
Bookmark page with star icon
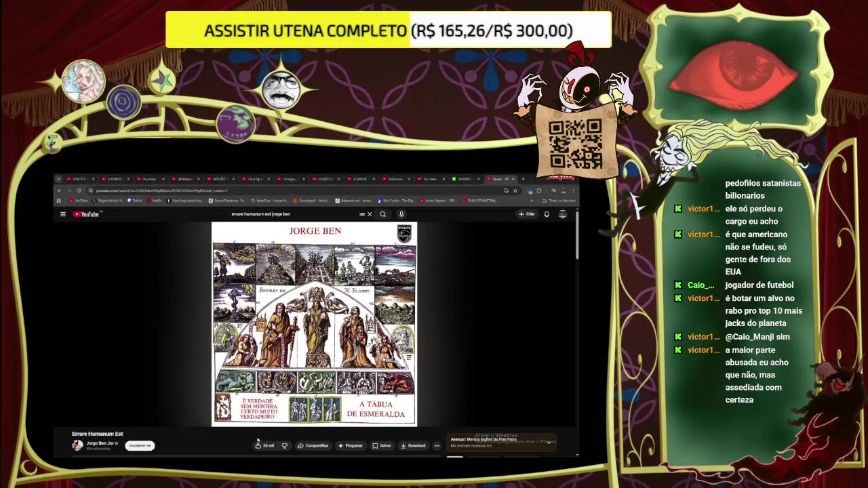coord(515,190)
